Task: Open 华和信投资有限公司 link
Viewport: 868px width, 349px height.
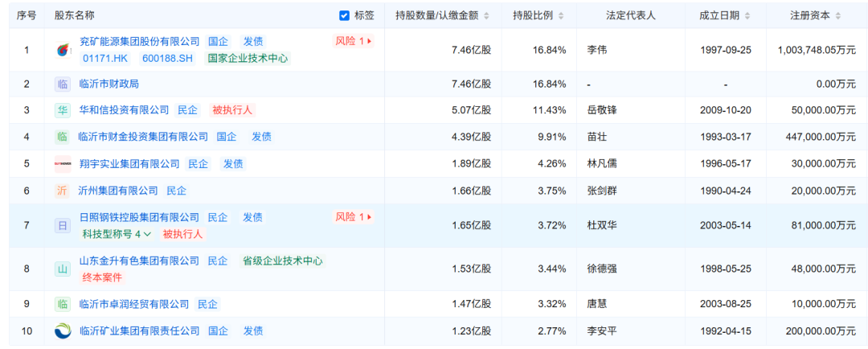Action: (125, 110)
